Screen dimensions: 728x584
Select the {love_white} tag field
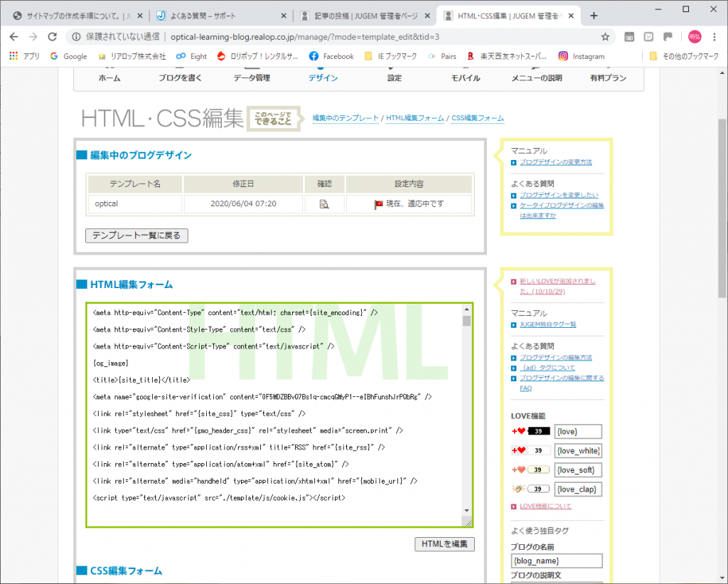click(x=578, y=451)
